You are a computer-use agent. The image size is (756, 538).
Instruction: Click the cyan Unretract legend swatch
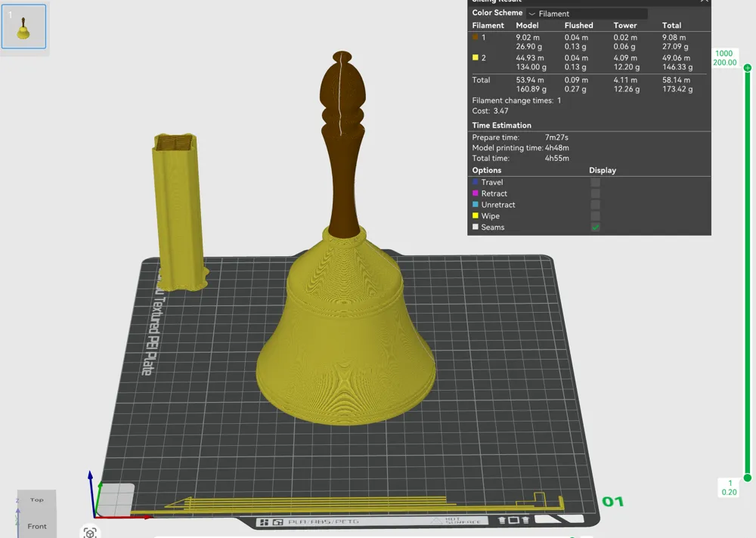pos(476,205)
